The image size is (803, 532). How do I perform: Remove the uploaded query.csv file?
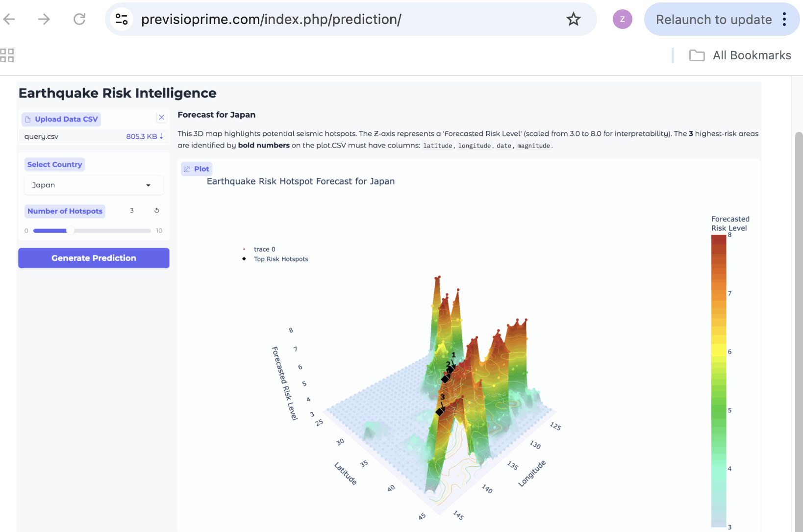tap(161, 118)
